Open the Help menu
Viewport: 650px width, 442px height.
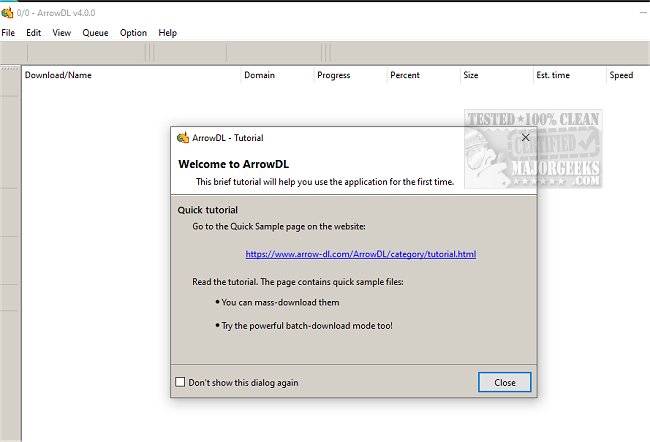(x=167, y=33)
